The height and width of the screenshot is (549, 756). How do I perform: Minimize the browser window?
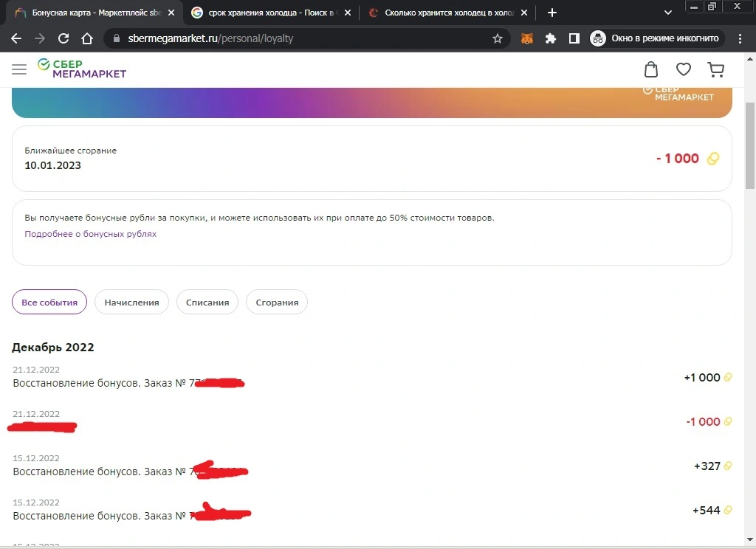point(694,6)
